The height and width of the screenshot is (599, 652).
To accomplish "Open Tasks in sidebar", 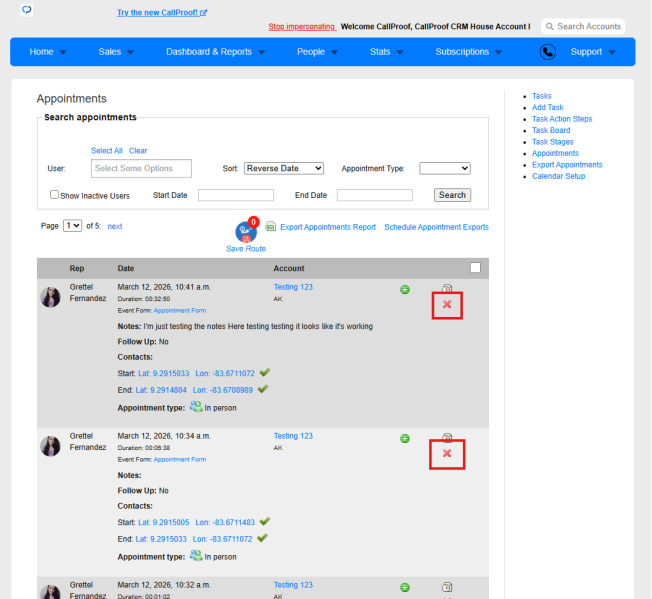I will [x=541, y=96].
